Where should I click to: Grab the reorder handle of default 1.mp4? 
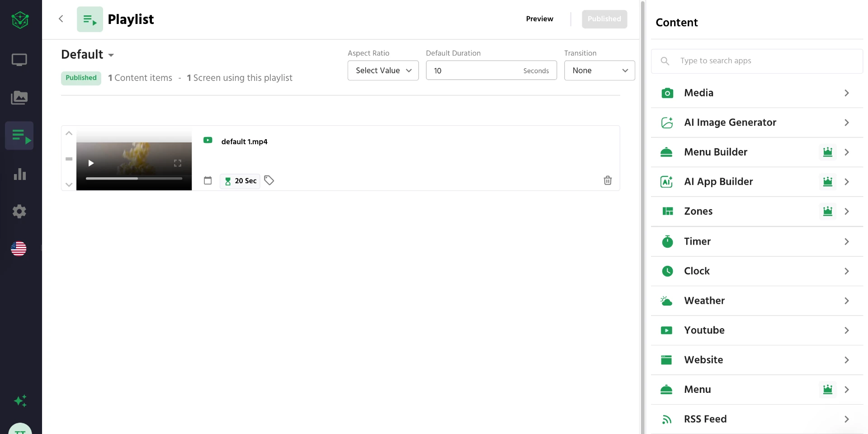pos(69,159)
